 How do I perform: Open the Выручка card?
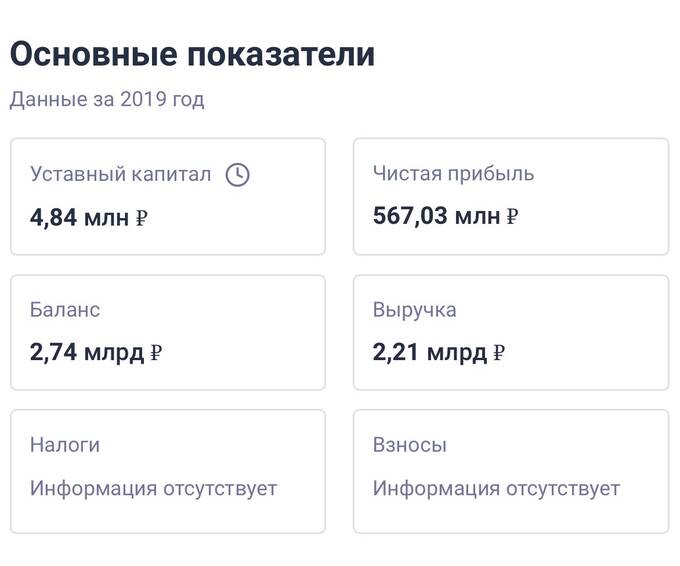pyautogui.click(x=511, y=332)
